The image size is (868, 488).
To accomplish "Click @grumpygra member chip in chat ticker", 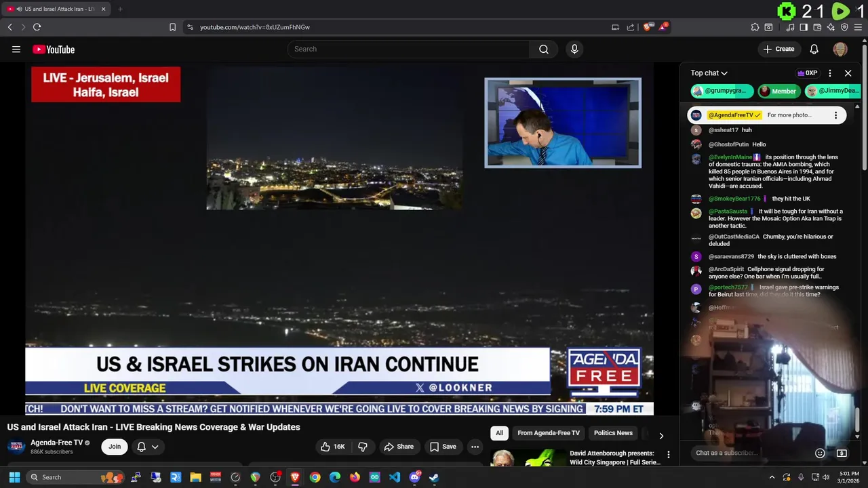I will [x=722, y=91].
